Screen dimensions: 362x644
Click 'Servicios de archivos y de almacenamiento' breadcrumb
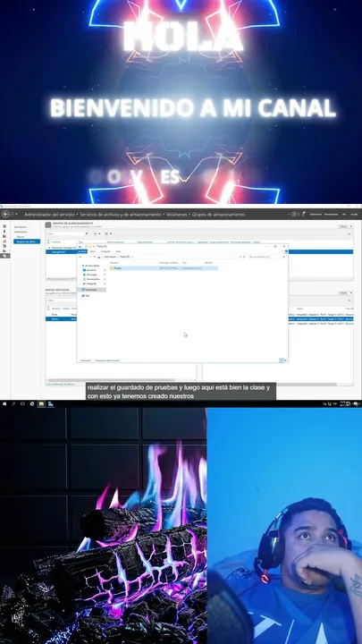pos(121,215)
